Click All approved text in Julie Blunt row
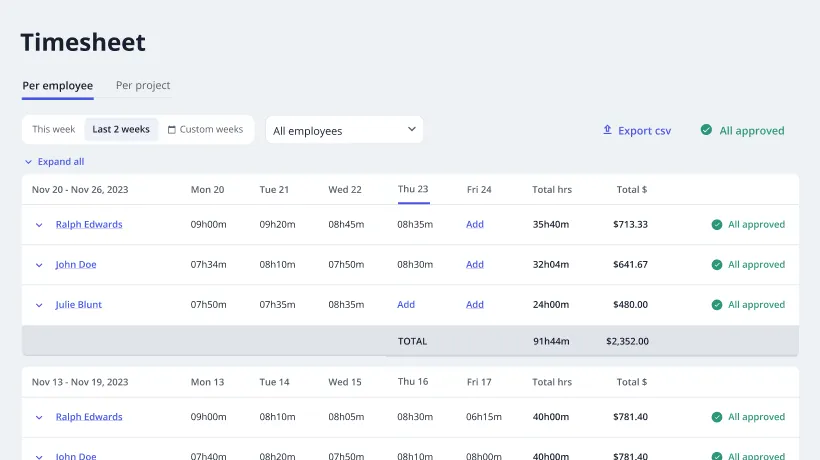This screenshot has width=820, height=460. coord(756,304)
